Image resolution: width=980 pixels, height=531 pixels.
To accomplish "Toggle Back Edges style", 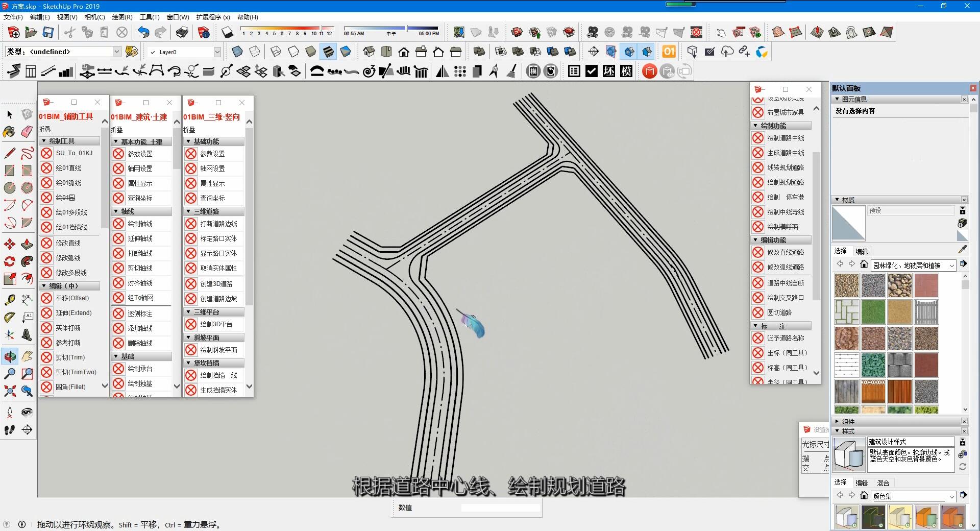I will (255, 52).
